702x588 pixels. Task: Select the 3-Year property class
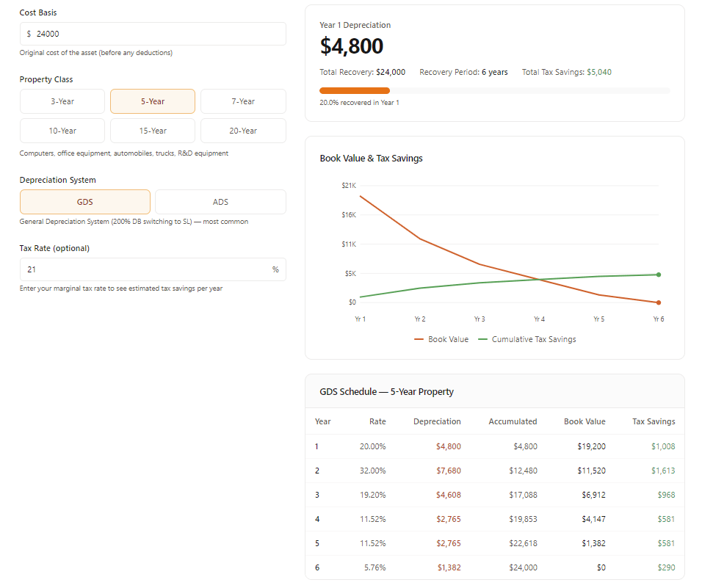(x=62, y=101)
